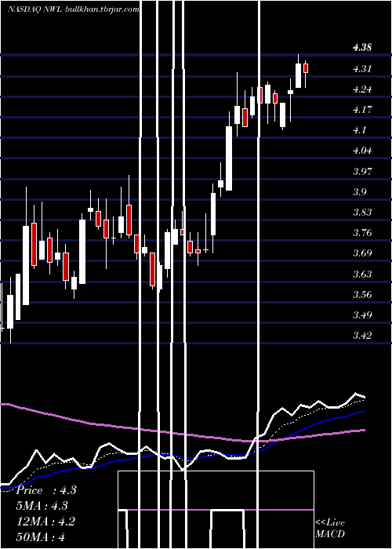Click the 3.69 price axis label
Screen dimensions: 392x549
362,253
